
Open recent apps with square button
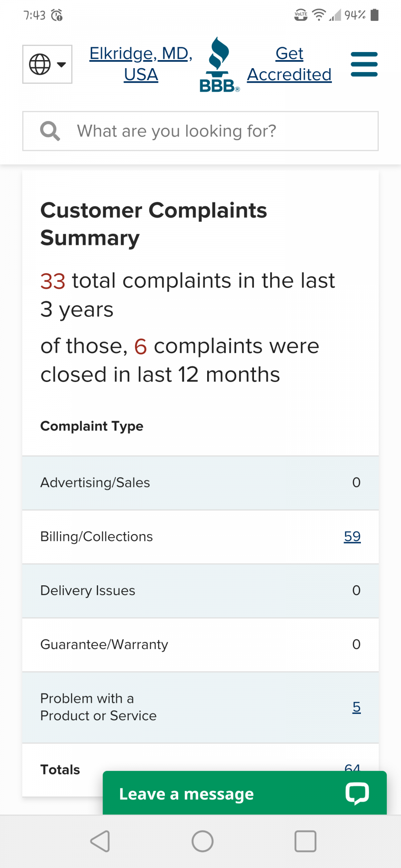305,841
